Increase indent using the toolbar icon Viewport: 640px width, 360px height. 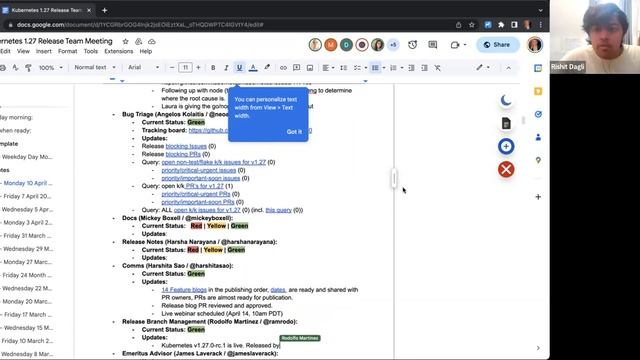(424, 68)
